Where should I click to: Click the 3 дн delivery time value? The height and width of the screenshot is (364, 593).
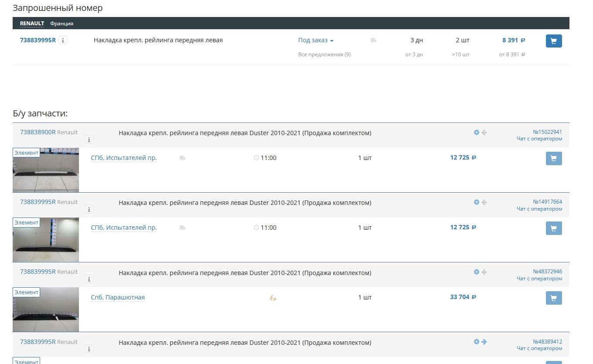coord(417,40)
